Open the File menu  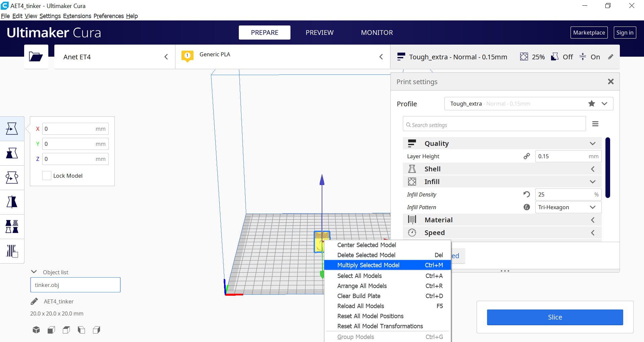tap(5, 16)
